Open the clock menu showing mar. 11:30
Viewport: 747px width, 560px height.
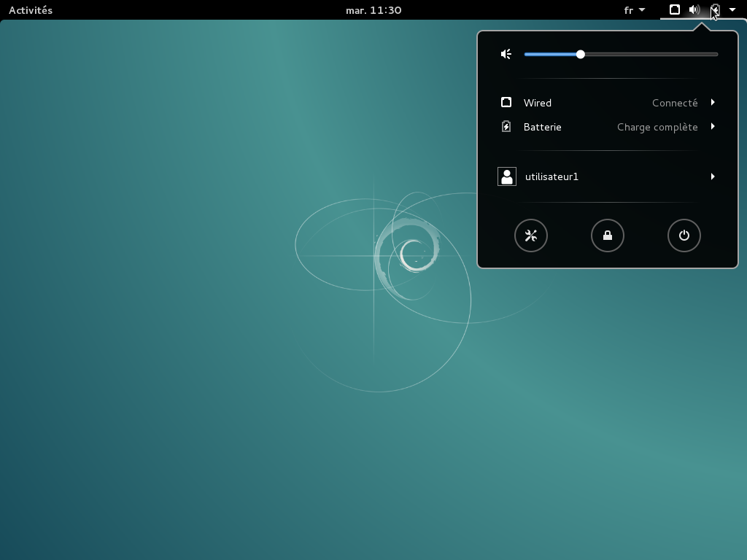click(x=373, y=10)
